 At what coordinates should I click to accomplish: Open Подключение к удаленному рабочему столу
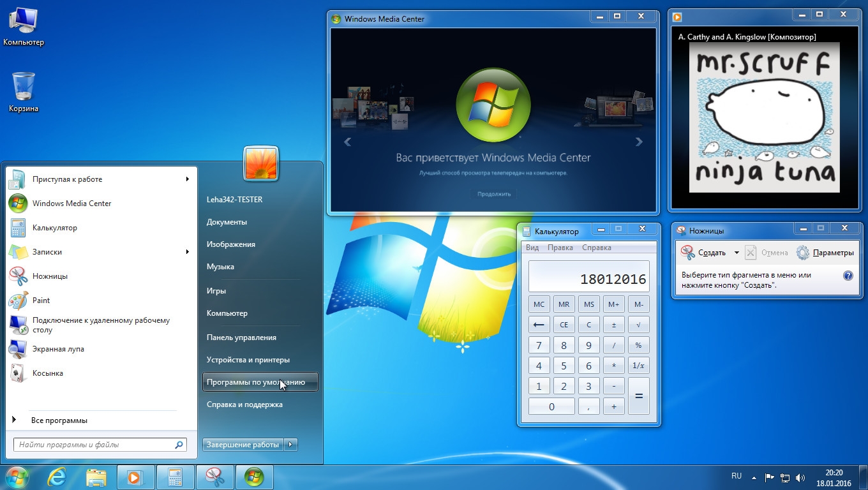[101, 325]
